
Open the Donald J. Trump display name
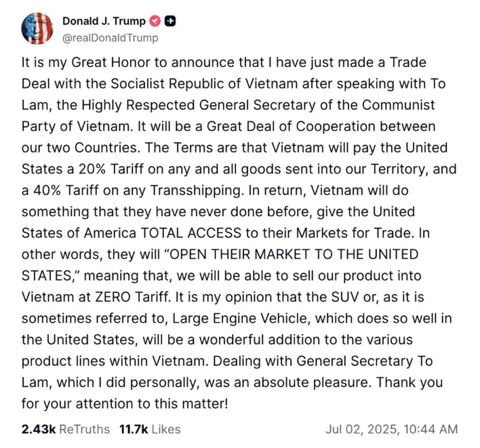104,21
